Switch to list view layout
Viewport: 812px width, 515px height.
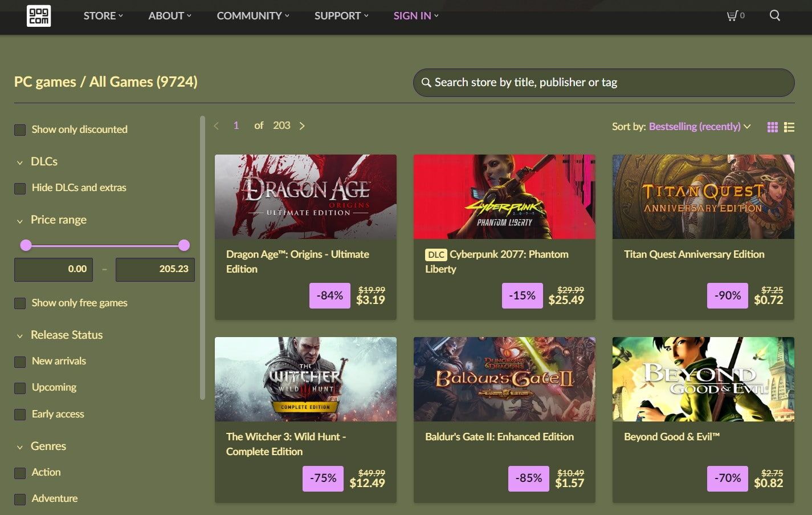point(789,127)
